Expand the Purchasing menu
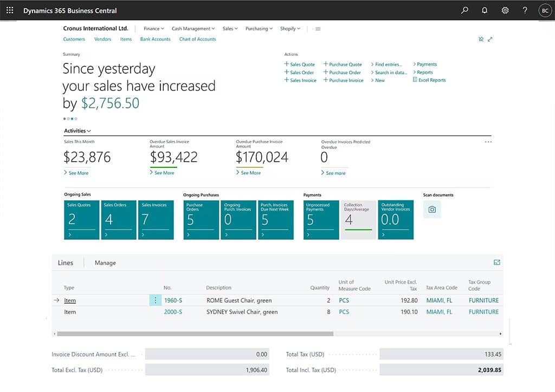Image resolution: width=555 pixels, height=392 pixels. 259,29
